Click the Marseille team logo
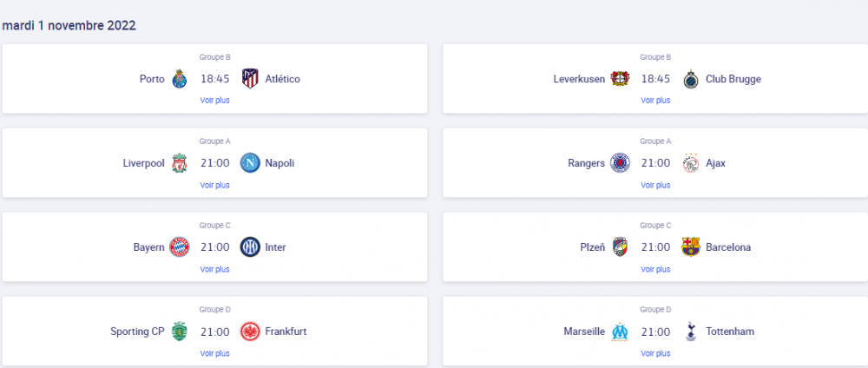Image resolution: width=868 pixels, height=368 pixels. point(620,332)
